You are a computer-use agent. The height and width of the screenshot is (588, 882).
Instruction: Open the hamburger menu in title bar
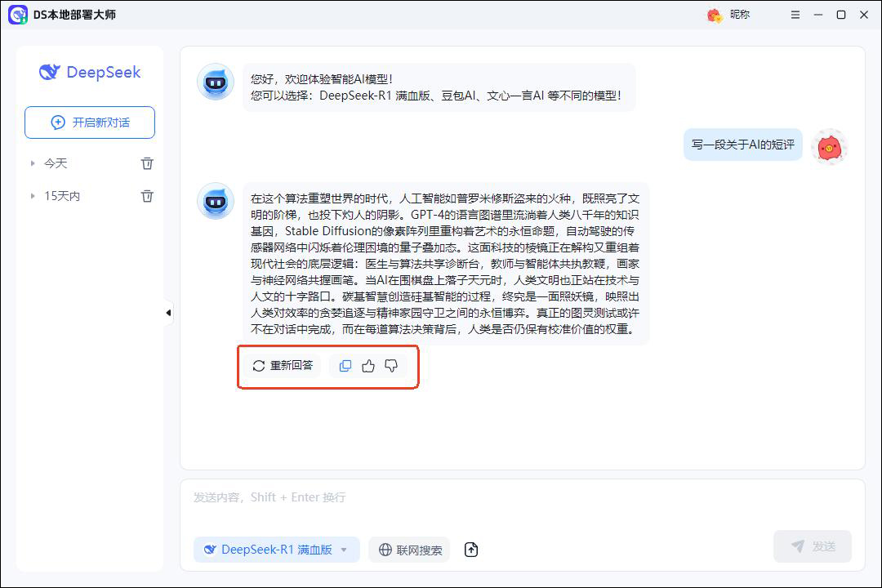[x=795, y=16]
